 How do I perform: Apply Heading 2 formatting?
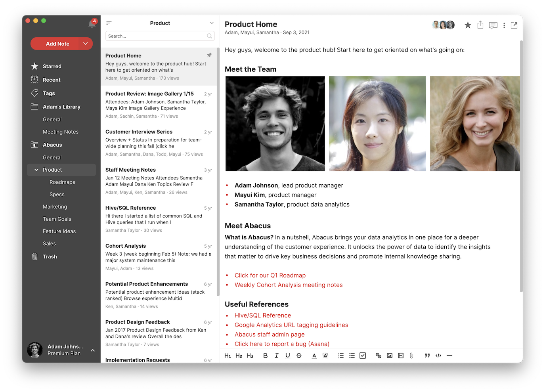239,356
